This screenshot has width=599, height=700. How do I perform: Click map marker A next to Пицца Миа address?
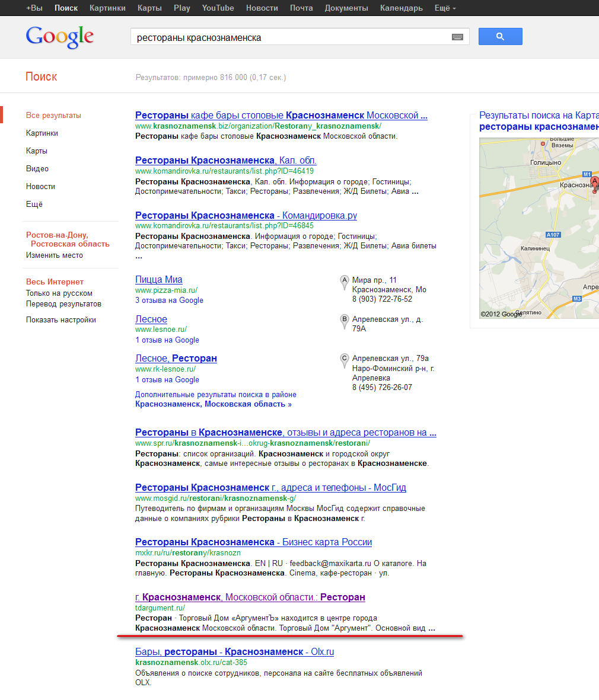point(345,283)
